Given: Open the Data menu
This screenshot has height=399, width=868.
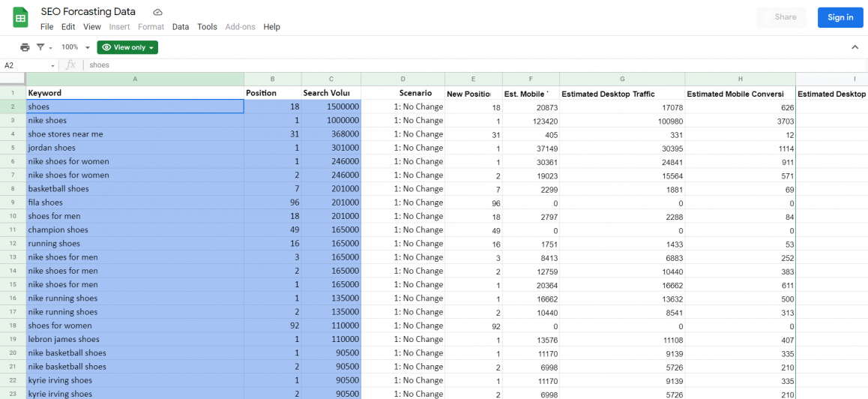Looking at the screenshot, I should pos(181,26).
